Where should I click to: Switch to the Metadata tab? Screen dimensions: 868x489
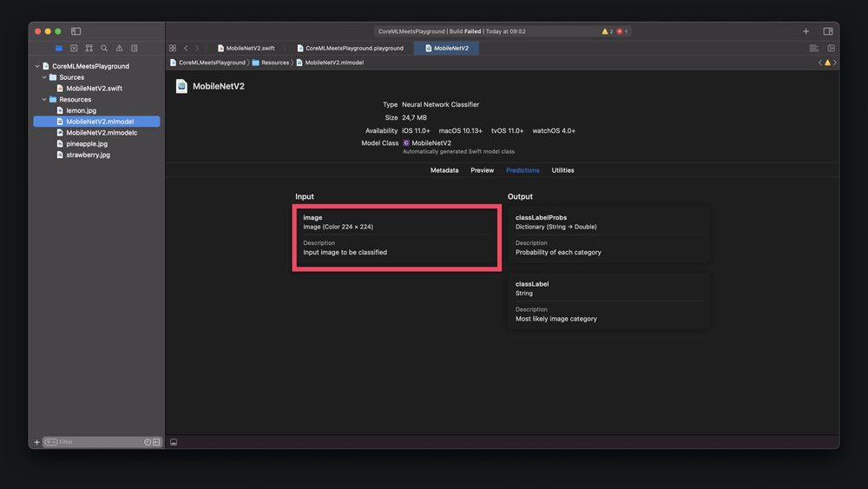pyautogui.click(x=444, y=170)
